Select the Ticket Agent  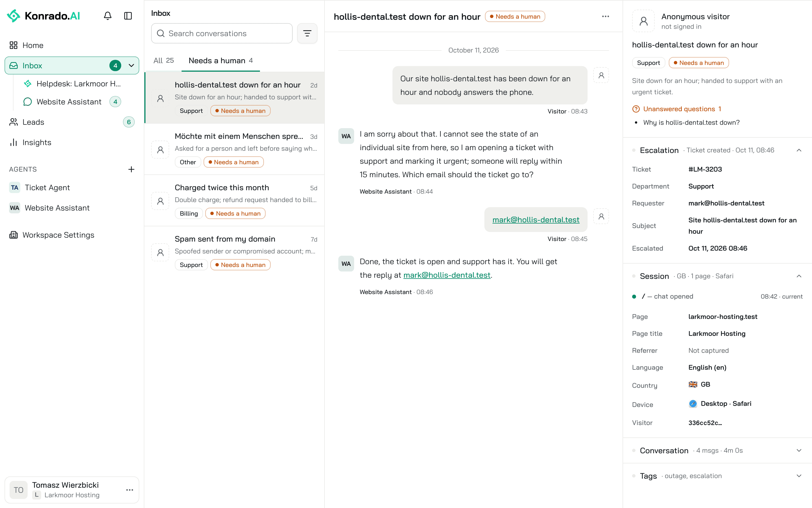(72, 187)
